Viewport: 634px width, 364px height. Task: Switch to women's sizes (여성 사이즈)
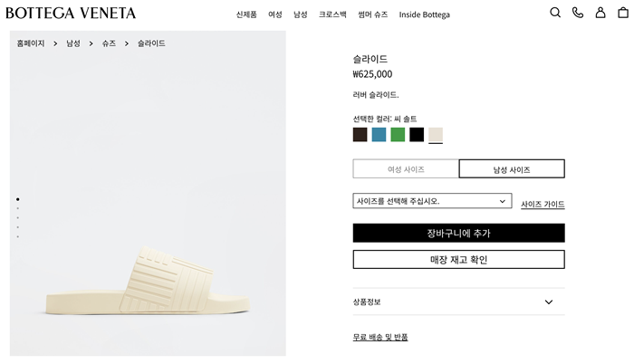(x=406, y=169)
